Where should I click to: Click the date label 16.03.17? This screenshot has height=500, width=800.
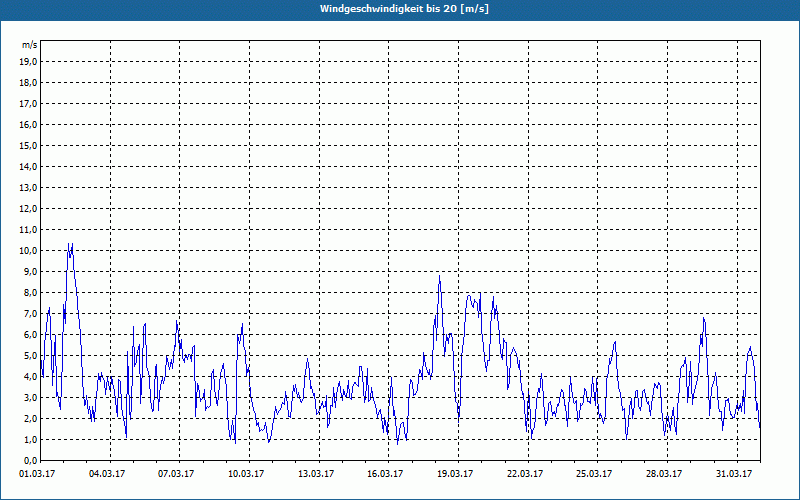pyautogui.click(x=385, y=474)
